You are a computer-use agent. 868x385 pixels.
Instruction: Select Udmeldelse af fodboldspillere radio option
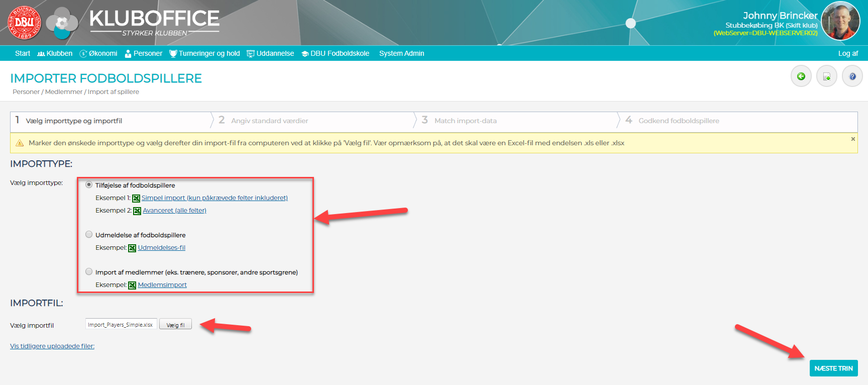pyautogui.click(x=89, y=235)
